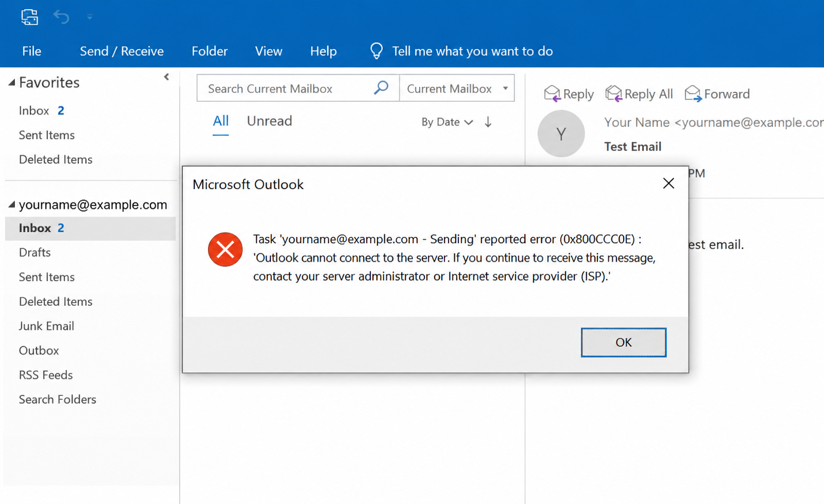824x504 pixels.
Task: Click the lightbulb Tell me icon
Action: [377, 51]
